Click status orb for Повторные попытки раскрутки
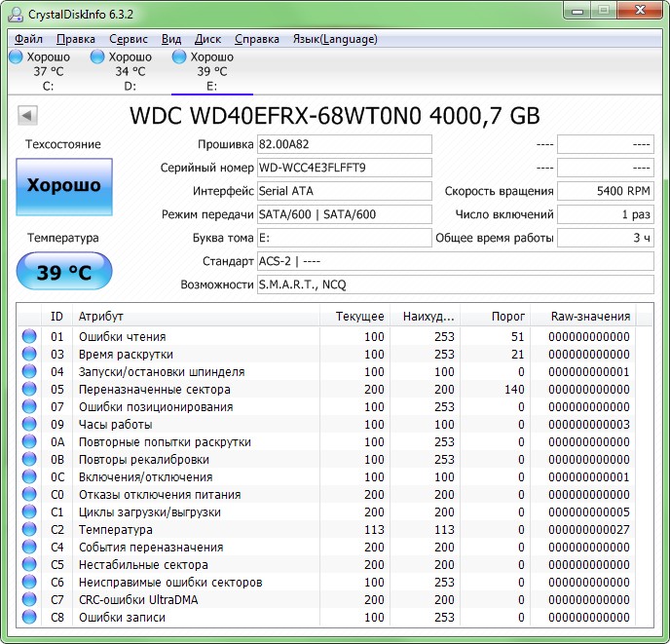The width and height of the screenshot is (670, 644). (29, 441)
